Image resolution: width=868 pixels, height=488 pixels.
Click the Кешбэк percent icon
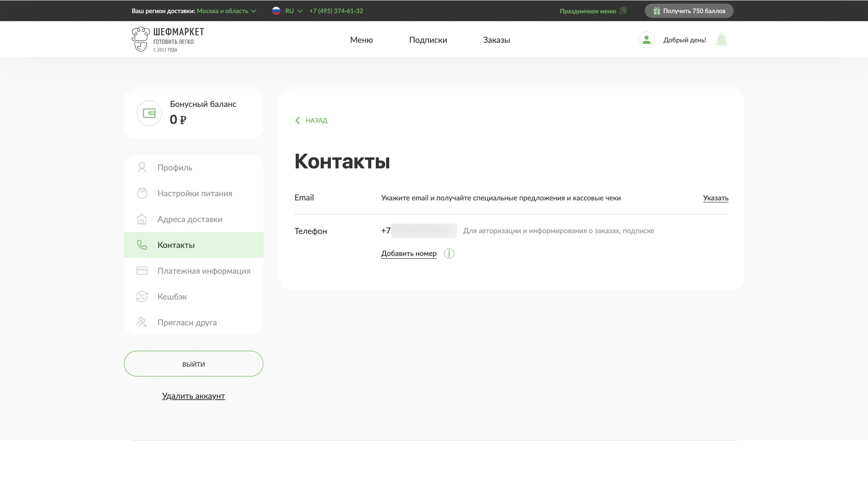point(142,297)
